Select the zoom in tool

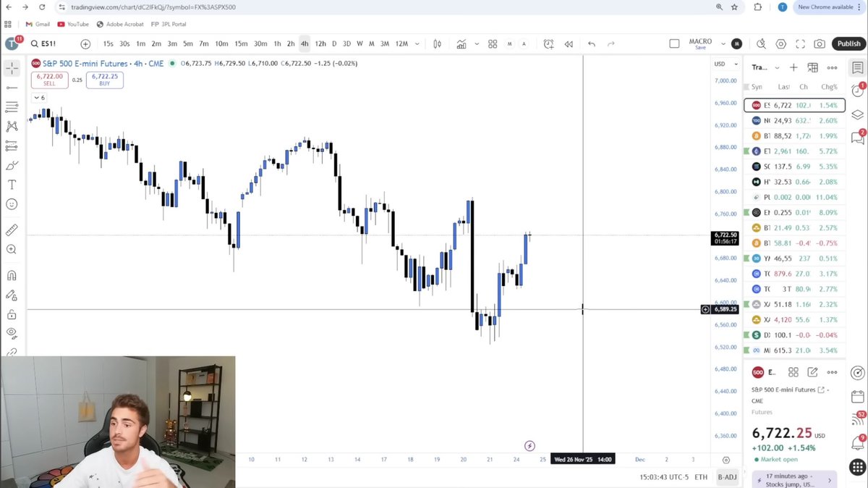click(x=12, y=249)
